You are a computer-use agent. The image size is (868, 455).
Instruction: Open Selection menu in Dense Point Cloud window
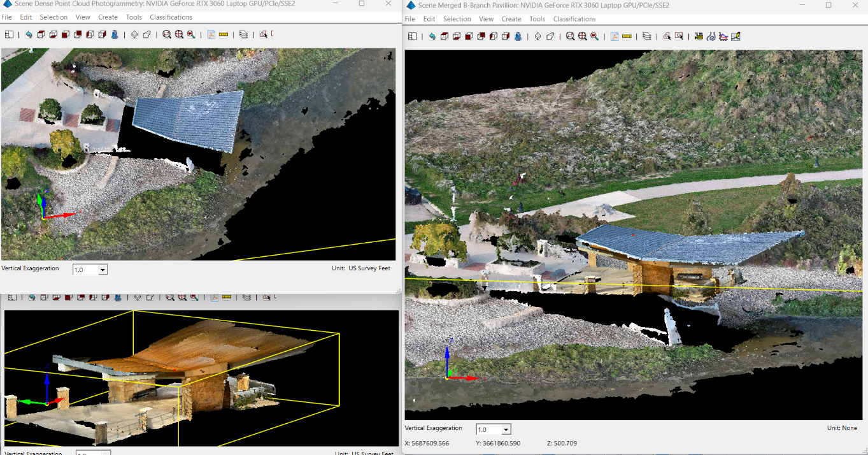53,17
